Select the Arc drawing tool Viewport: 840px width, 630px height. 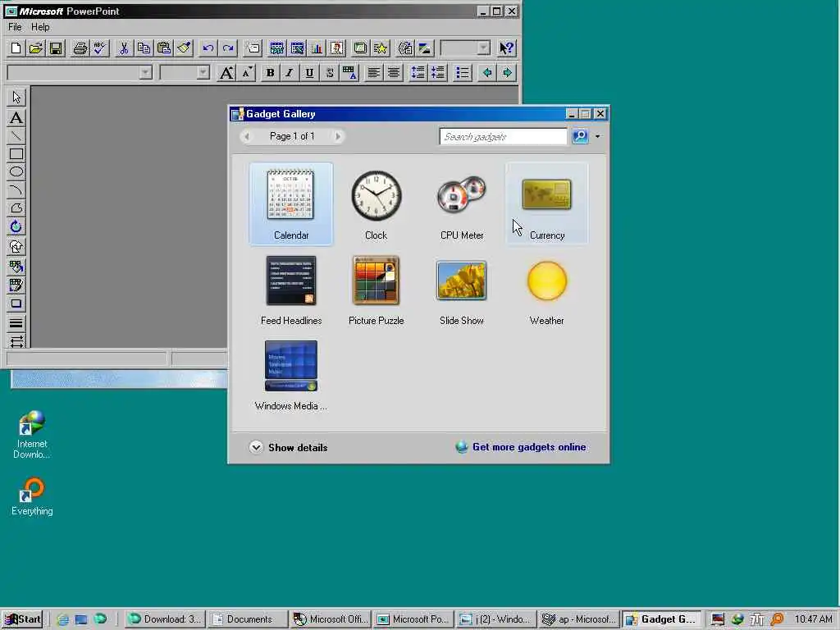[16, 190]
